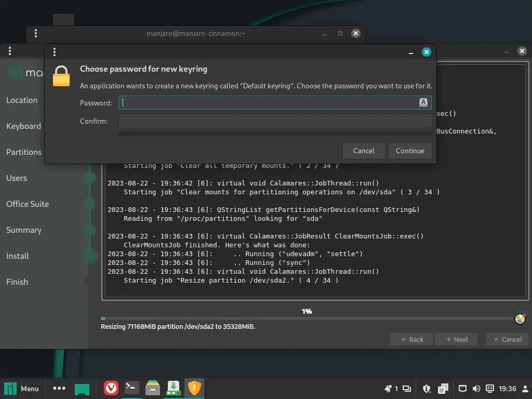The width and height of the screenshot is (532, 399).
Task: Open the user account tray icon
Action: point(525,389)
